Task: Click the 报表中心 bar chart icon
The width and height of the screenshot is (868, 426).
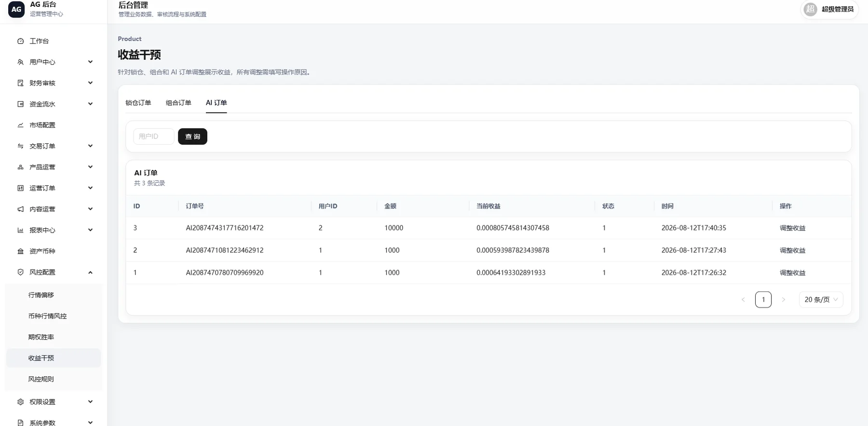Action: pos(20,230)
